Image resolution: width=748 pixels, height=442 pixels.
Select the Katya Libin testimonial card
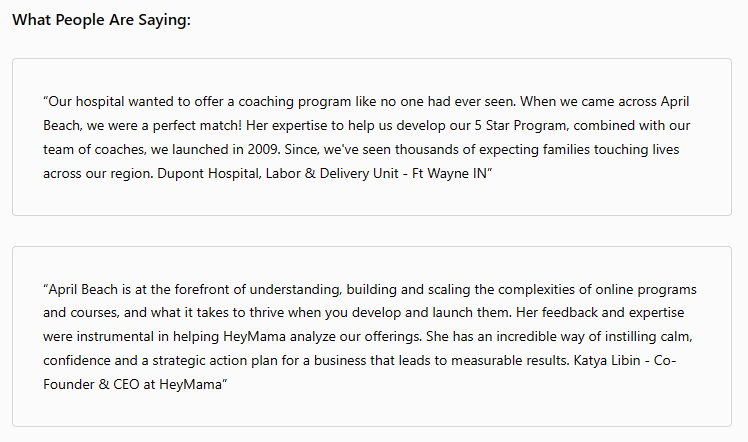pyautogui.click(x=372, y=336)
